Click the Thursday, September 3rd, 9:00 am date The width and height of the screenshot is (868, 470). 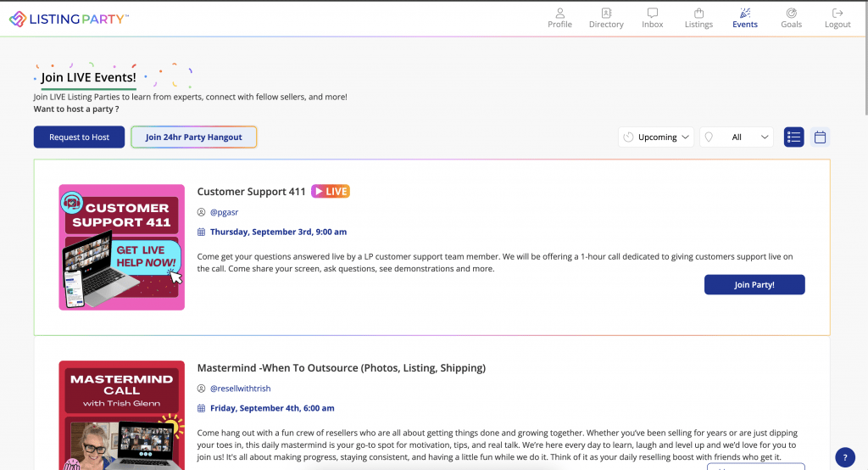pyautogui.click(x=278, y=232)
